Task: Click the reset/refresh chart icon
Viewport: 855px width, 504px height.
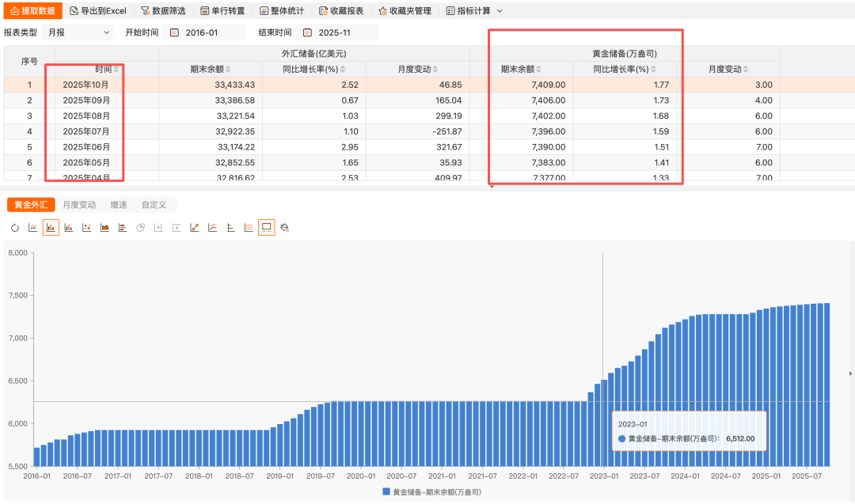Action: [15, 228]
